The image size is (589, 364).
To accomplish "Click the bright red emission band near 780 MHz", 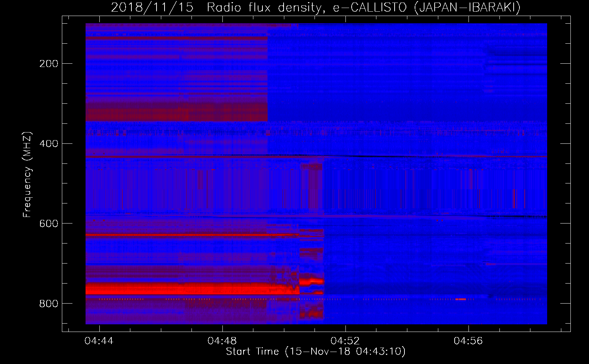I will click(192, 289).
